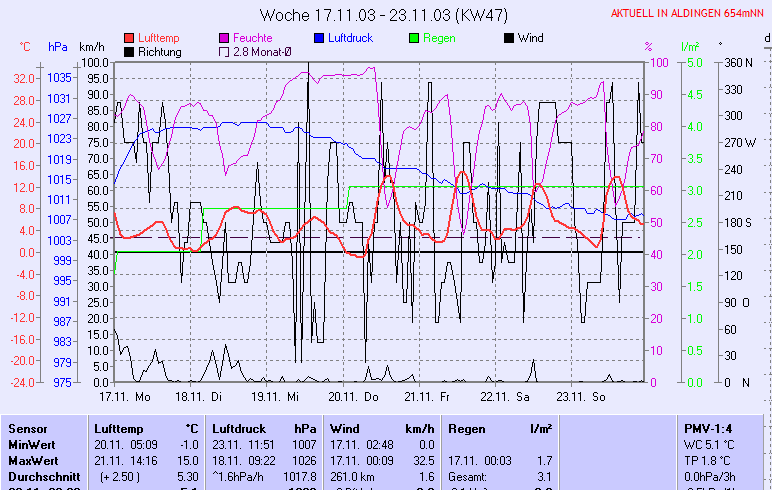The image size is (772, 490).
Task: Click the chart title Woche 17.11.03 - 23.11.03
Action: coord(384,15)
